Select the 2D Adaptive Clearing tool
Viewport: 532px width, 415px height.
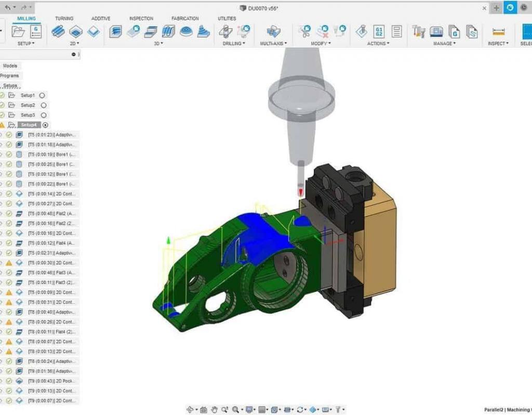tap(58, 32)
